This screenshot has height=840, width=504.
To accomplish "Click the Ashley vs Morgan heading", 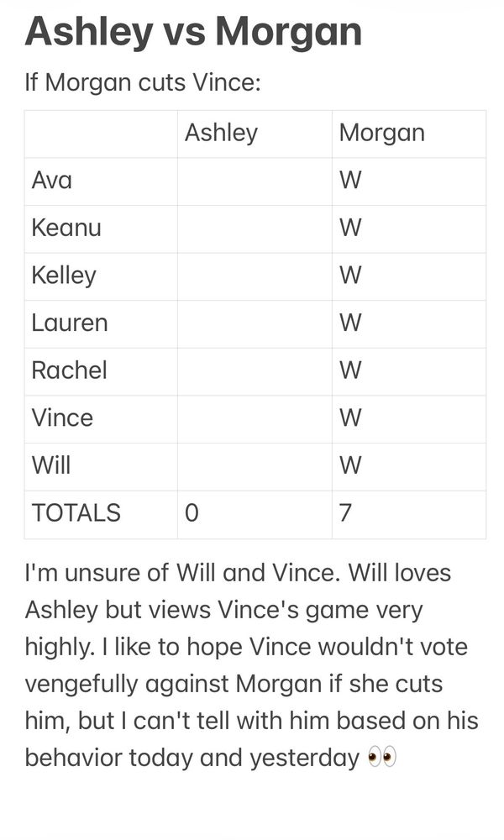I will tap(193, 34).
